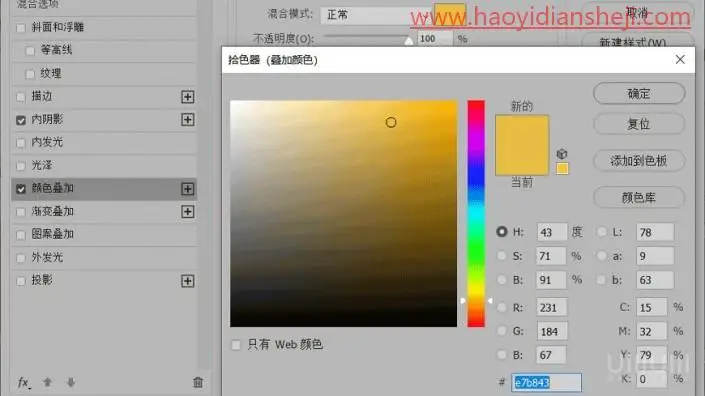Image resolution: width=705 pixels, height=396 pixels.
Task: Enable the 纹理 checkbox
Action: [30, 74]
